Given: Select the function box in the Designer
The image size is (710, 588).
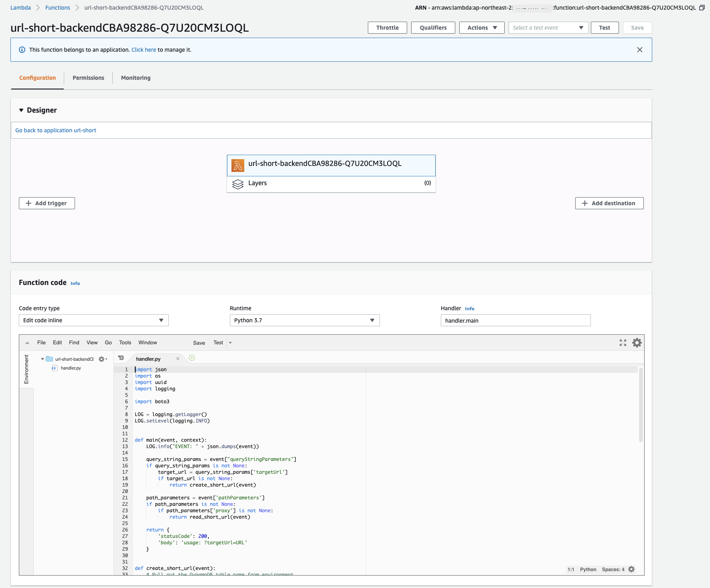Looking at the screenshot, I should [331, 165].
